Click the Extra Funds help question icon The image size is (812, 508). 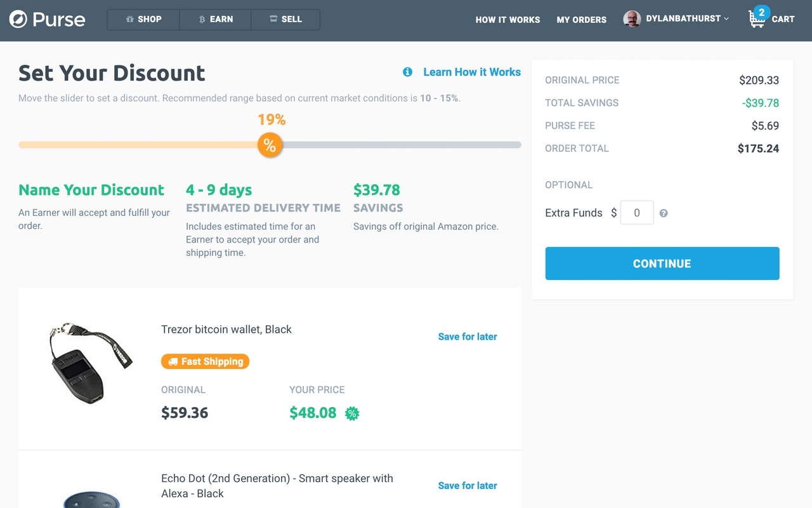(664, 213)
